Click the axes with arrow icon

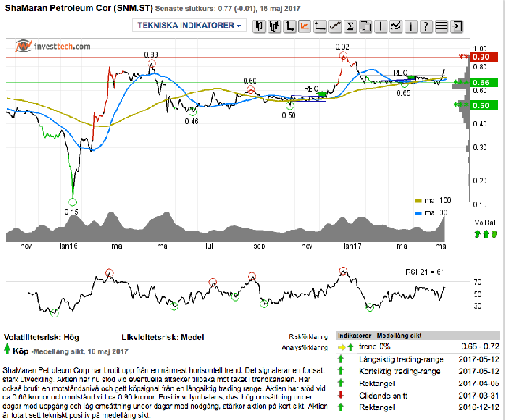coord(320,26)
